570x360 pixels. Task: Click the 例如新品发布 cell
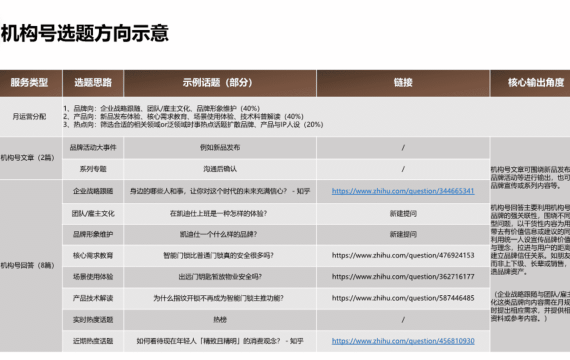tap(220, 147)
